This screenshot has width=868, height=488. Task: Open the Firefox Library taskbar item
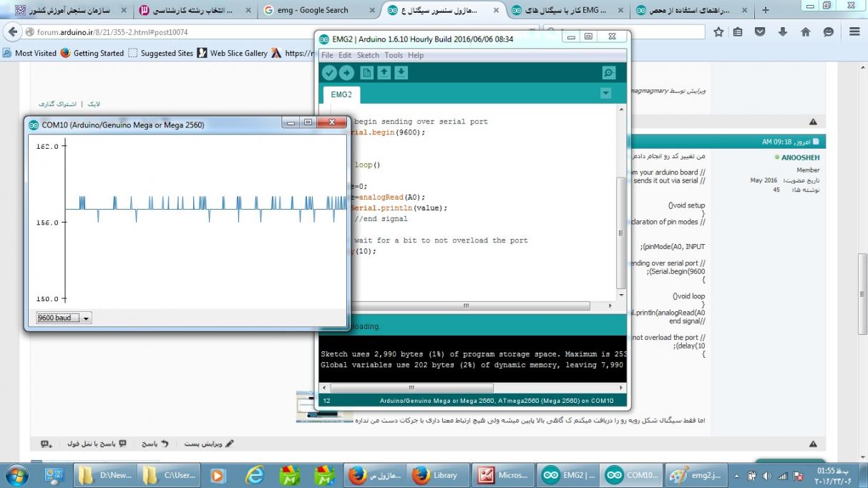tap(438, 475)
